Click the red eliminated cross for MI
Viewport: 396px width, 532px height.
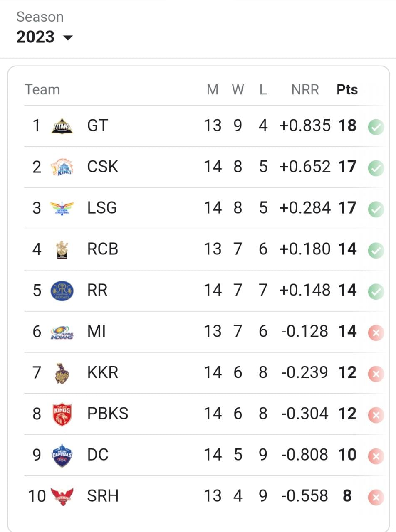pyautogui.click(x=376, y=333)
